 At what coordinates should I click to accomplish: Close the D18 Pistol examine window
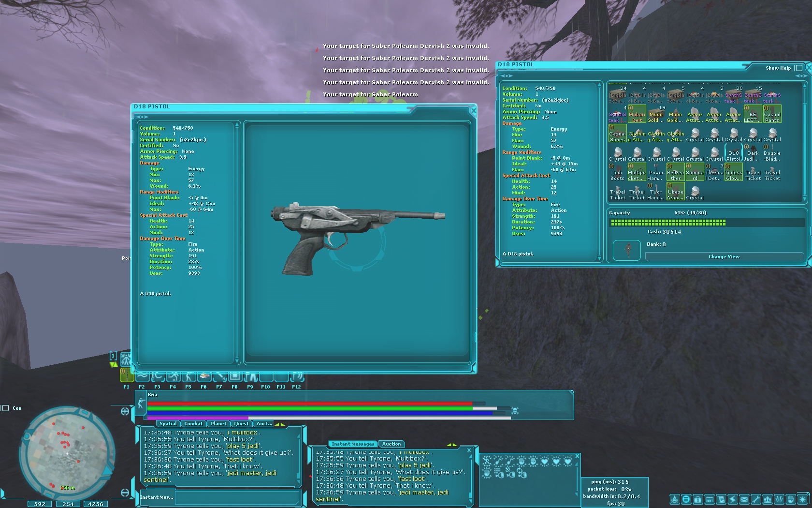point(473,111)
